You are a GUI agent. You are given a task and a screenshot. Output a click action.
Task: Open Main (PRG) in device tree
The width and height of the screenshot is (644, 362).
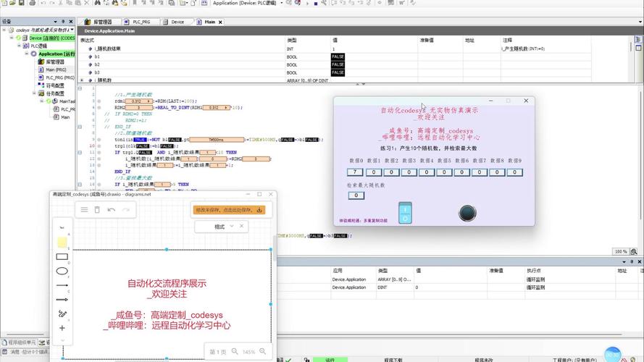[x=56, y=70]
